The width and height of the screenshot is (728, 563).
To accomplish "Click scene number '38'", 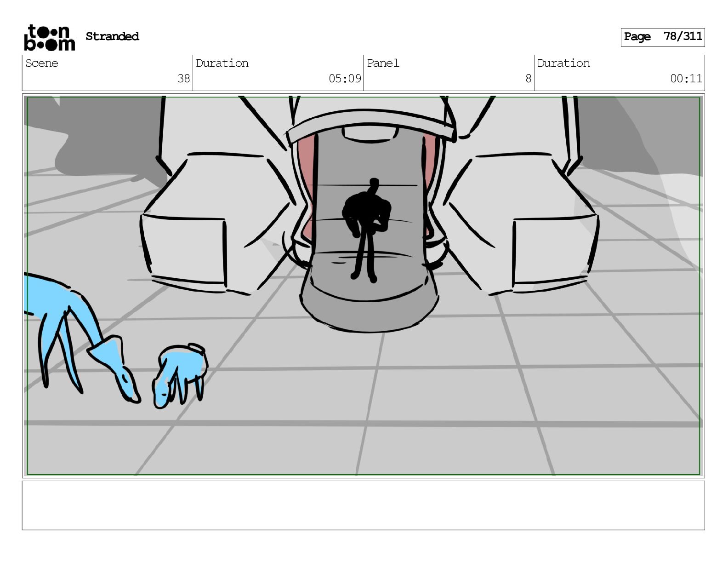I will coord(184,79).
